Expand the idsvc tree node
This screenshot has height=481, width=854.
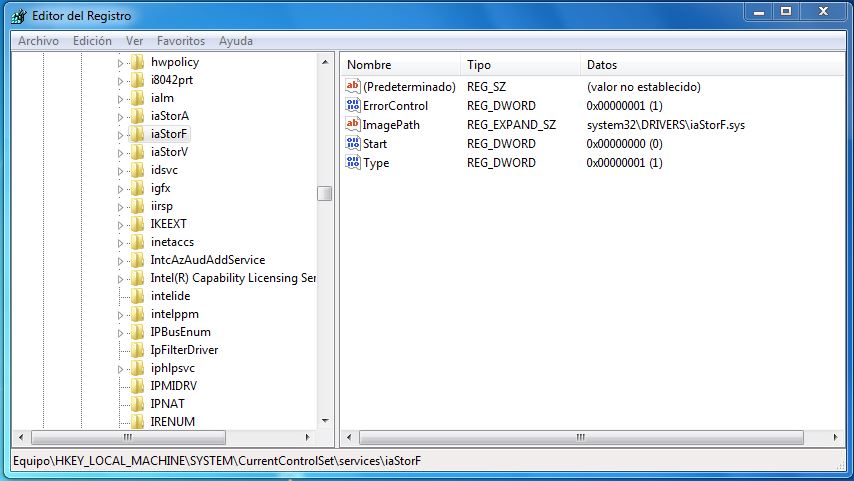120,171
